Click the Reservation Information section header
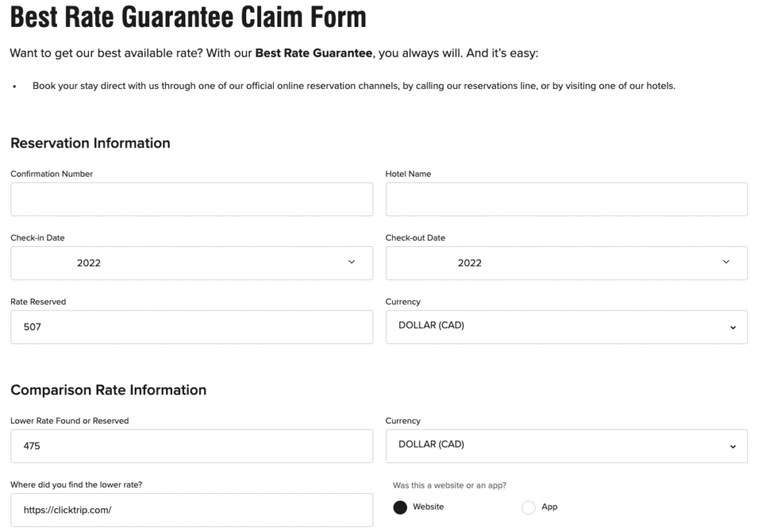766x532 pixels. point(90,143)
